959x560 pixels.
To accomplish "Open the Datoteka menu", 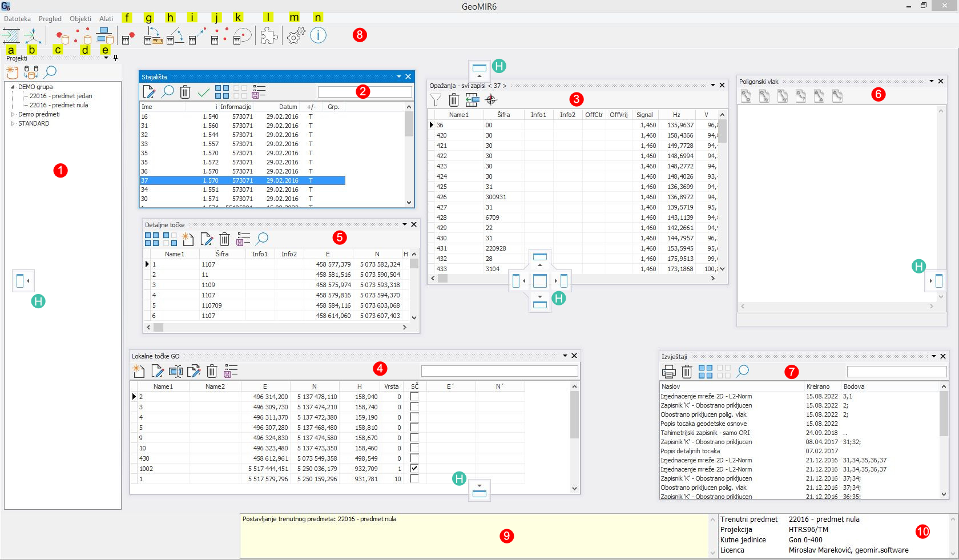I will tap(17, 19).
